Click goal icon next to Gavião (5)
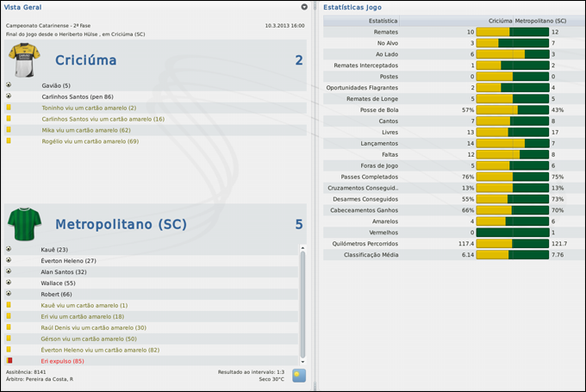This screenshot has height=392, width=586. pyautogui.click(x=9, y=84)
